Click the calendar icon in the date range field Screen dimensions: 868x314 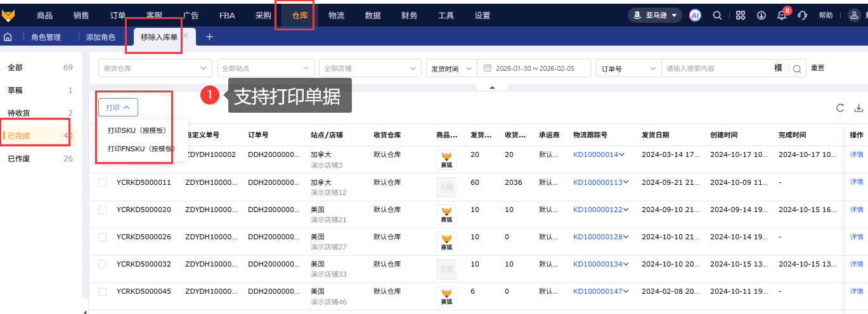click(488, 68)
